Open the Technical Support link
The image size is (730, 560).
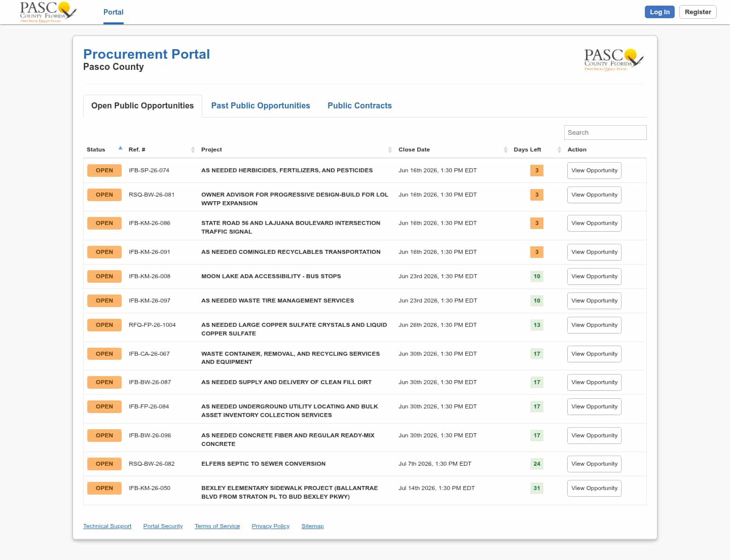coord(107,526)
